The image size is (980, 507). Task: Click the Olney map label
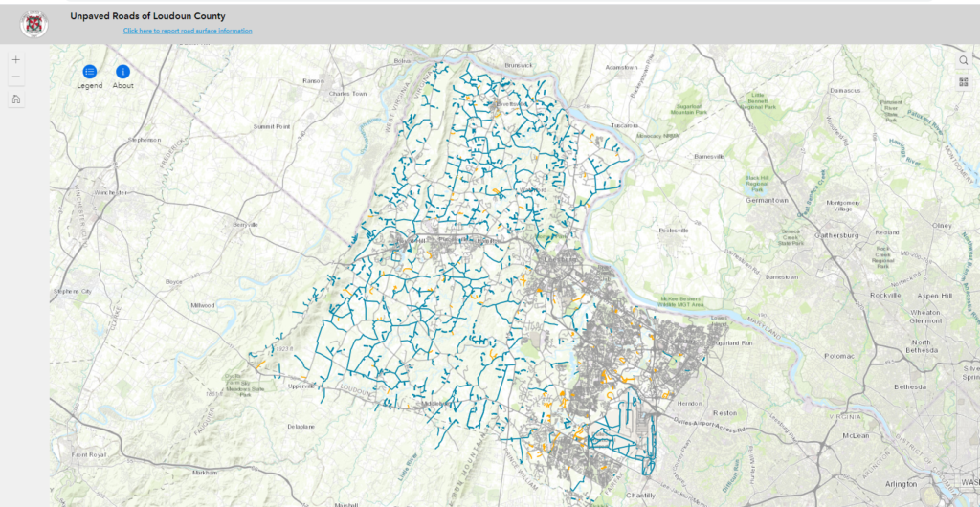click(941, 225)
